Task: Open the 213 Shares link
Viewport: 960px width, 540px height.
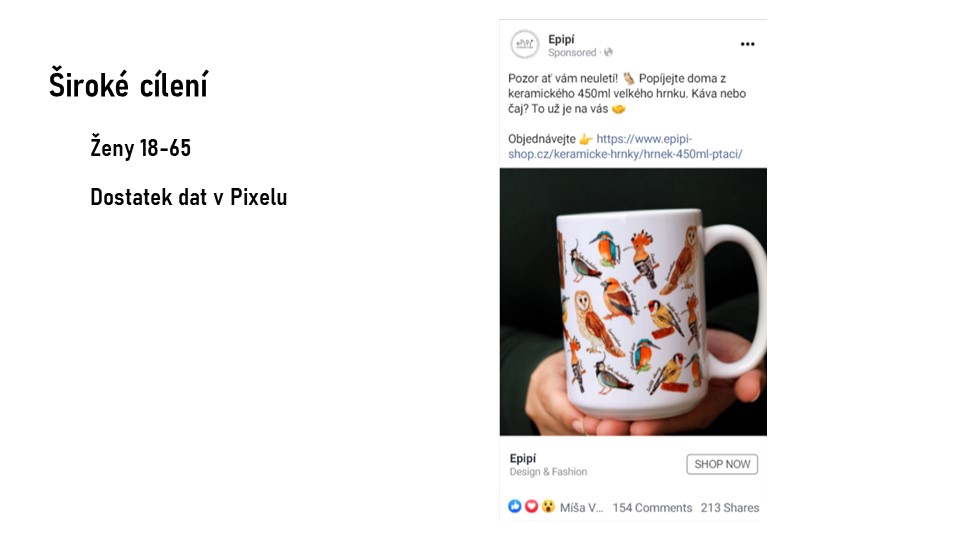Action: click(x=730, y=508)
